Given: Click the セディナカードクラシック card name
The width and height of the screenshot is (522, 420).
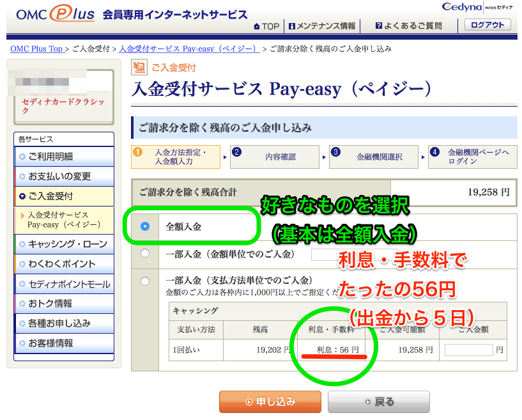Looking at the screenshot, I should pyautogui.click(x=63, y=106).
